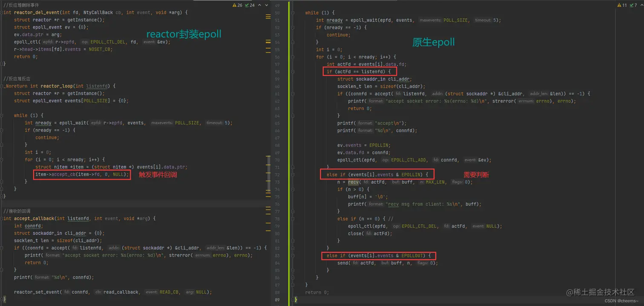Collapse the for loop at line 56
The width and height of the screenshot is (644, 306).
coord(293,57)
